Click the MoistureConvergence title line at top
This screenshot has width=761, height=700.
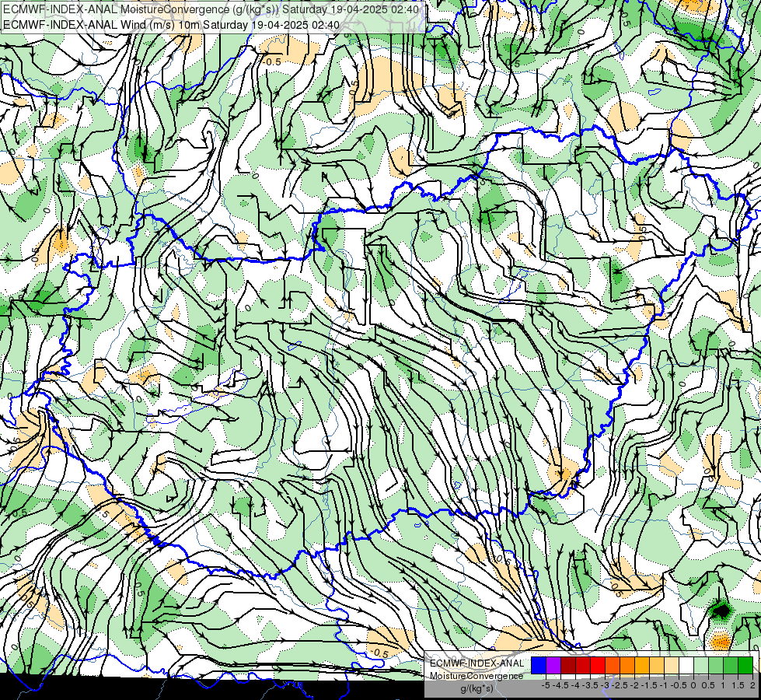[211, 9]
